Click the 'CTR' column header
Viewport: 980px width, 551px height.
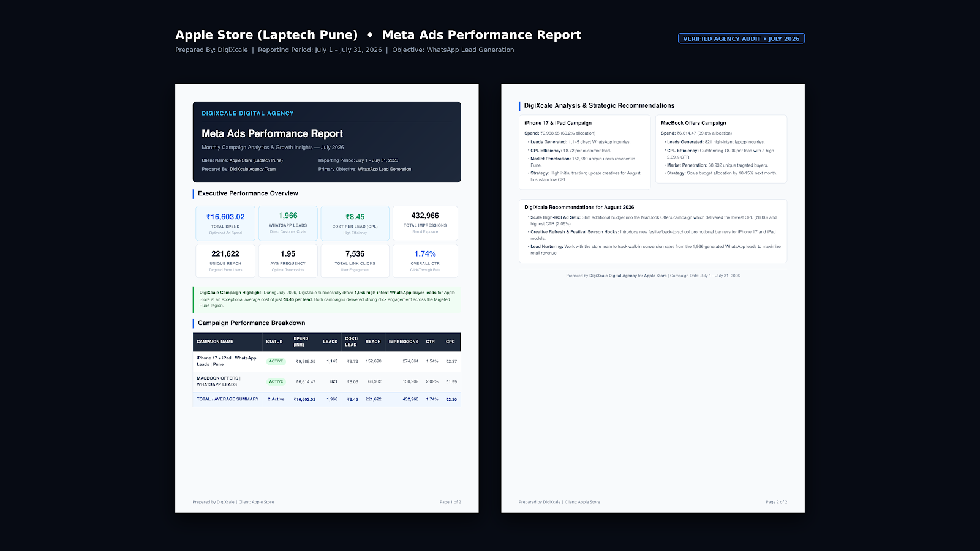(x=431, y=342)
